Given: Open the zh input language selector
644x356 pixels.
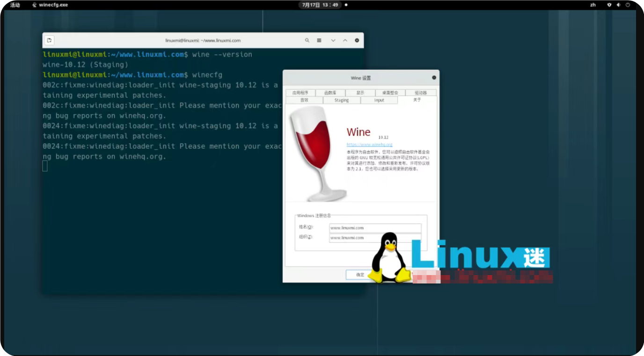Looking at the screenshot, I should click(x=593, y=5).
